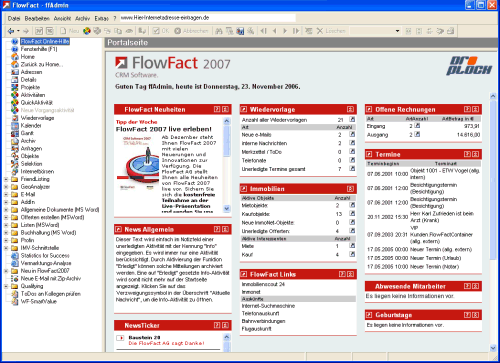The height and width of the screenshot is (363, 500).
Task: Click the OK toolbar button
Action: (161, 31)
